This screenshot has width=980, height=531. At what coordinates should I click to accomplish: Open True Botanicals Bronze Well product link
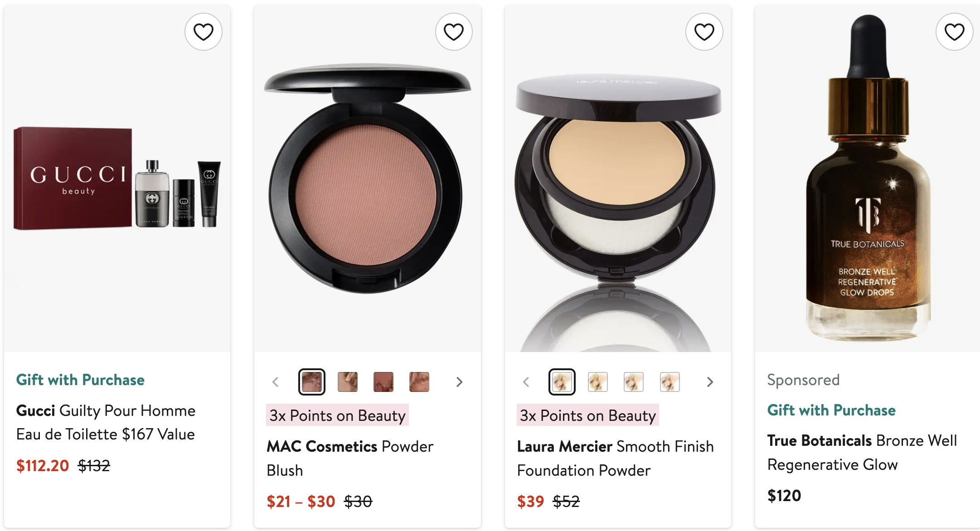click(x=862, y=452)
